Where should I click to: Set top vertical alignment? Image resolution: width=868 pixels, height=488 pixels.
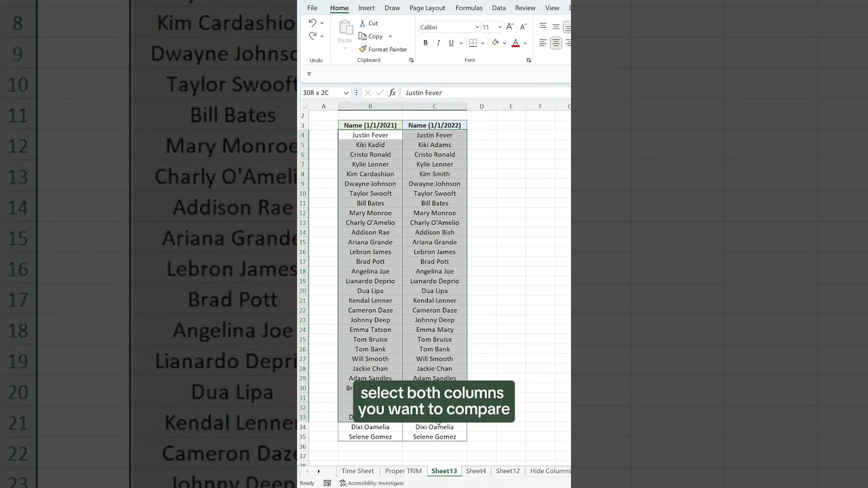[543, 26]
